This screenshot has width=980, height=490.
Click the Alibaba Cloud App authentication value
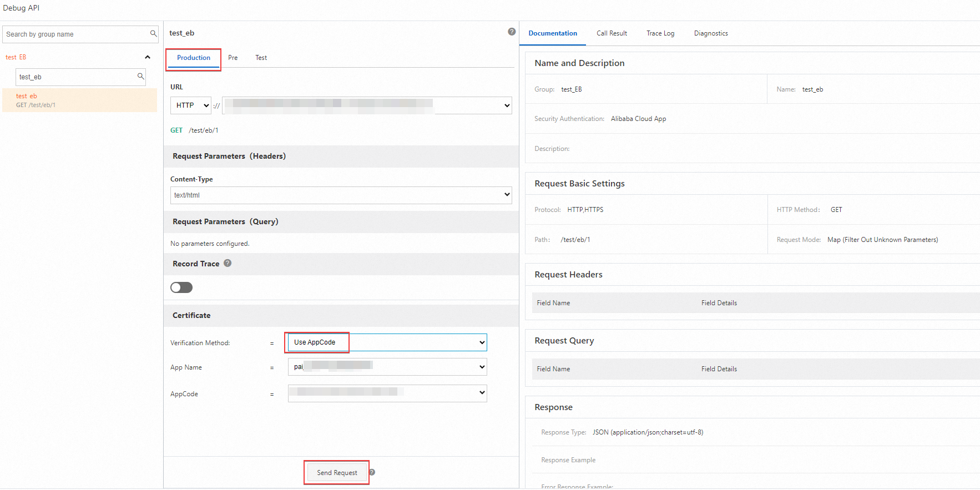click(x=638, y=119)
